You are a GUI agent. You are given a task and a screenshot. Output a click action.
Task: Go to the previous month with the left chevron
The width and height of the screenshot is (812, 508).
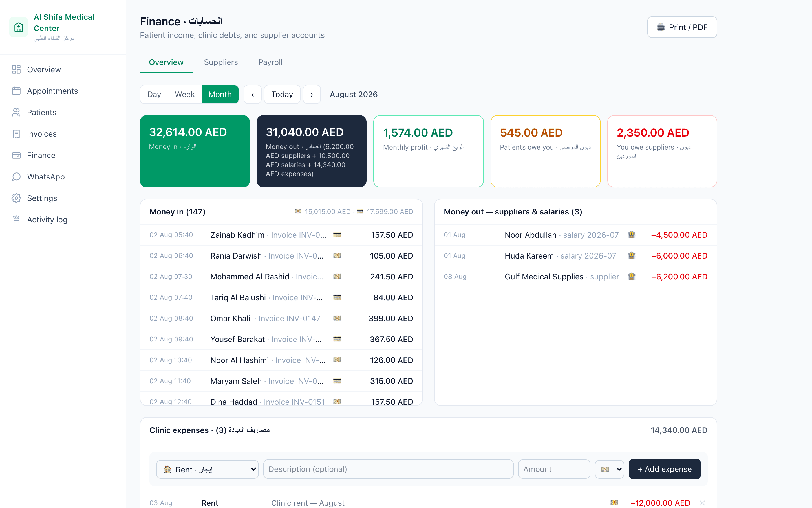click(252, 95)
